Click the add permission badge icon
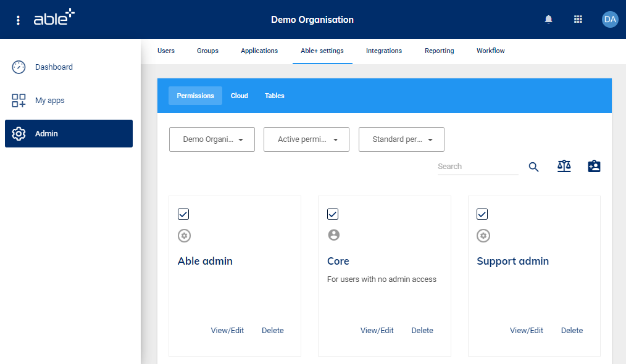Viewport: 626px width, 364px height. 594,166
